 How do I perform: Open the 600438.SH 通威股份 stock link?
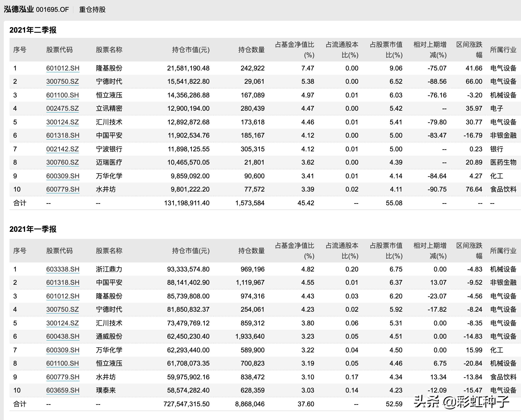pyautogui.click(x=63, y=336)
